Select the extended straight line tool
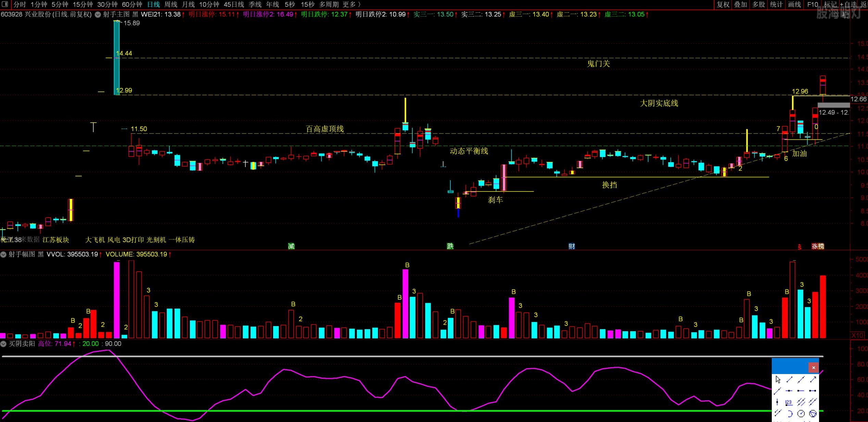Viewport: 868px width, 422px height. click(x=801, y=379)
